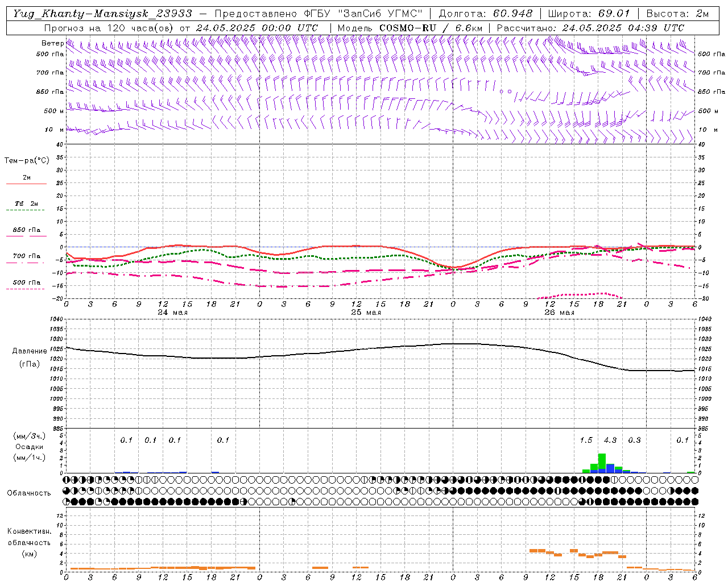
Task: Click the 850 гПа temperature legend entry
Action: (x=27, y=230)
